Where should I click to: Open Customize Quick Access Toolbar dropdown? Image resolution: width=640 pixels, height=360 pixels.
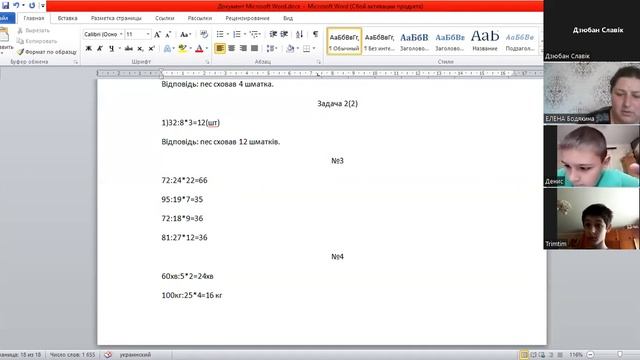pyautogui.click(x=42, y=6)
